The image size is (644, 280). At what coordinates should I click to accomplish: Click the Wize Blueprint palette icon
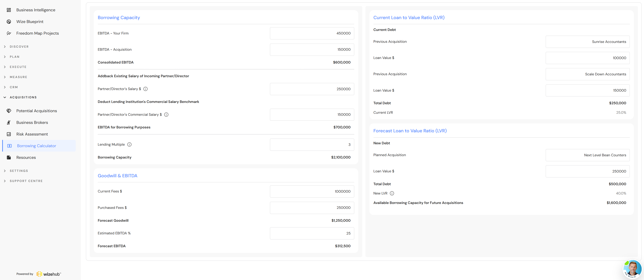(x=9, y=22)
